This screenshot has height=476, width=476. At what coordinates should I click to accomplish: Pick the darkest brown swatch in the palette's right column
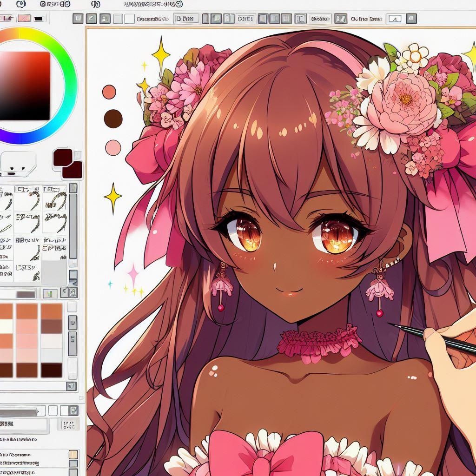[51, 370]
